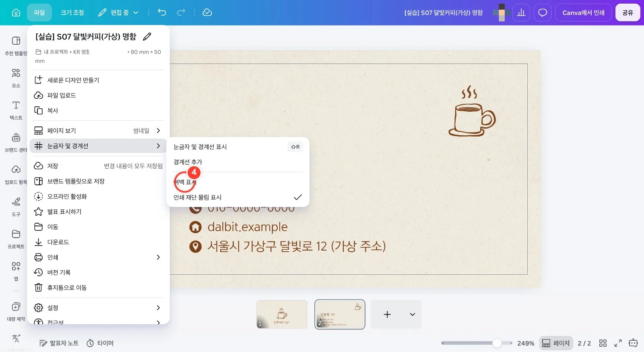The width and height of the screenshot is (644, 352).
Task: Choose 경계선 추가 option
Action: pos(238,162)
